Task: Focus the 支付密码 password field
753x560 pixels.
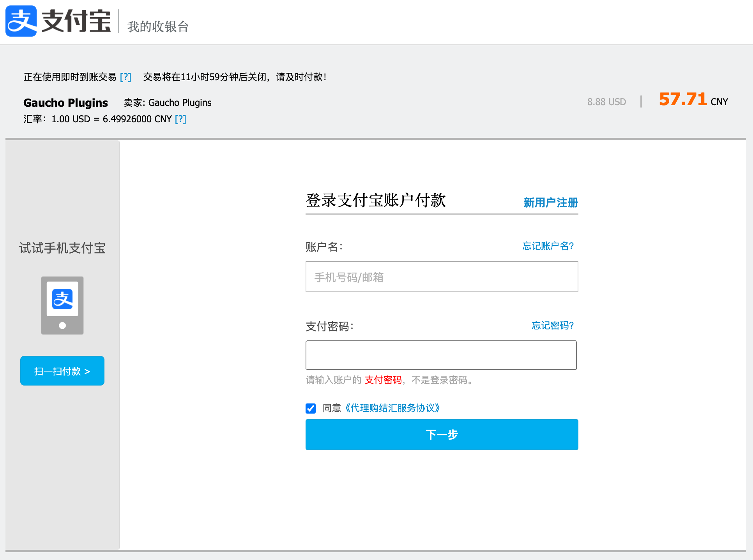Action: pos(441,355)
